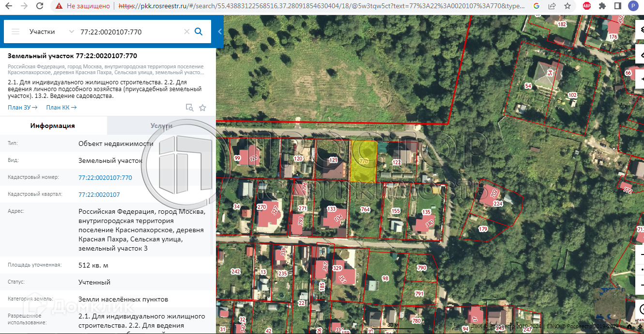Click the browser forward arrow
Viewport: 644px width, 334px height.
(x=25, y=6)
